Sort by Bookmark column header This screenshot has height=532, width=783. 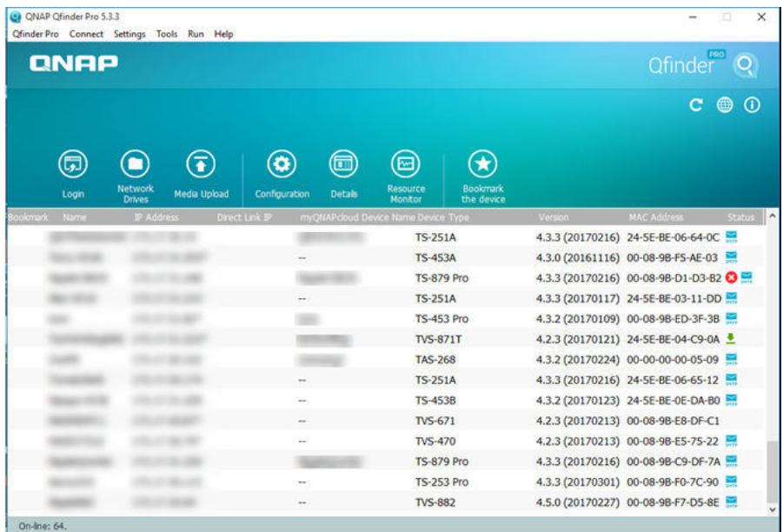coord(29,217)
